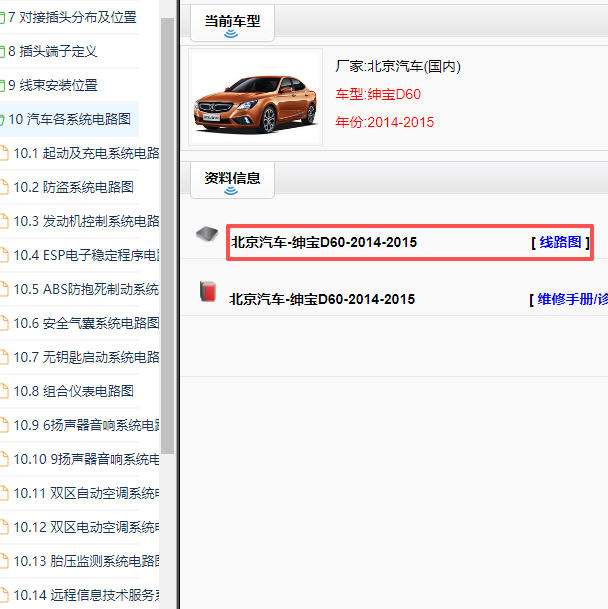Click page icon beside 10.2 防盗系统电路图

pyautogui.click(x=4, y=187)
